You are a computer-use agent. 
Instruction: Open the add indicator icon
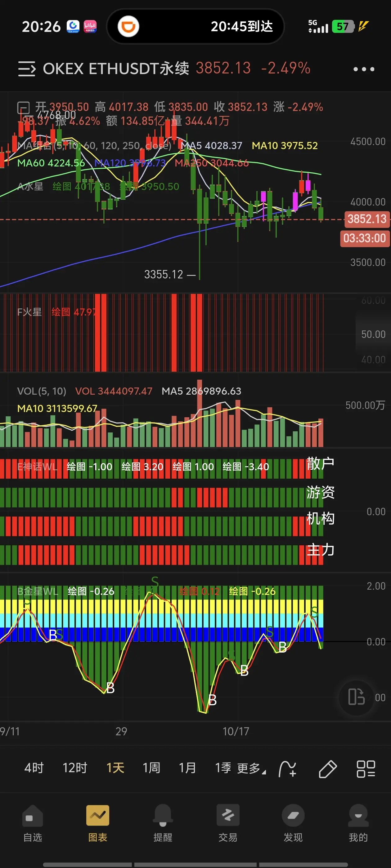(x=288, y=769)
